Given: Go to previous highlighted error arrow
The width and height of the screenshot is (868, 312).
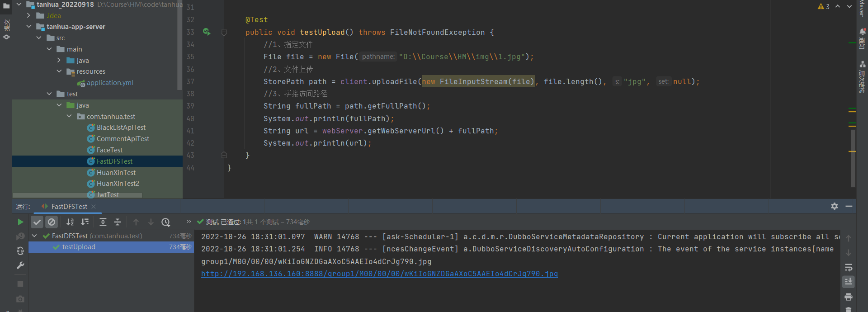Looking at the screenshot, I should (x=838, y=6).
